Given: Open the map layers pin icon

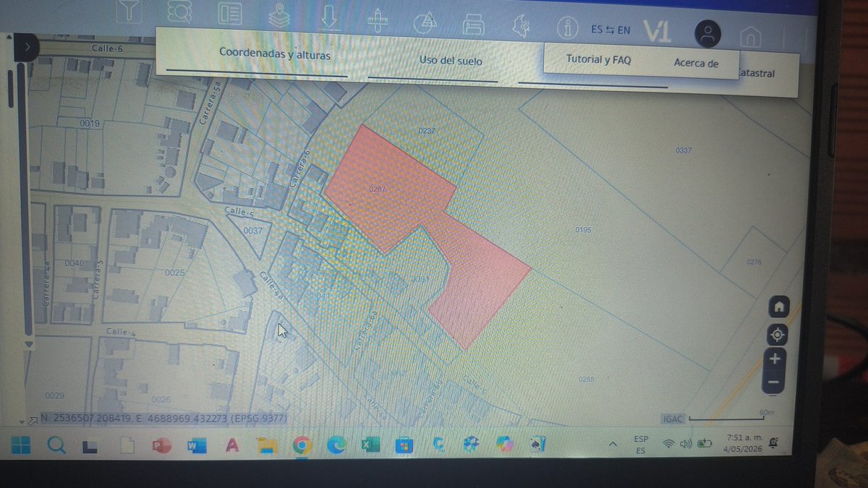Looking at the screenshot, I should point(279,14).
